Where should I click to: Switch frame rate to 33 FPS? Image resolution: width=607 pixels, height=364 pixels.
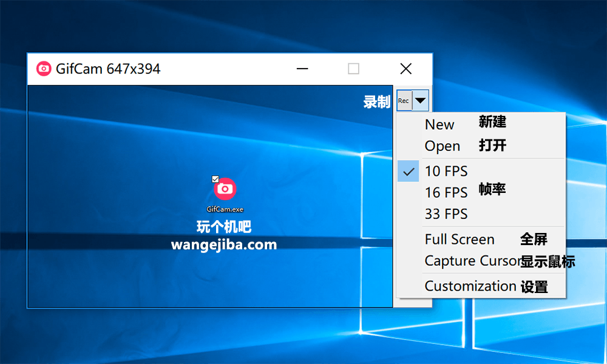tap(446, 214)
